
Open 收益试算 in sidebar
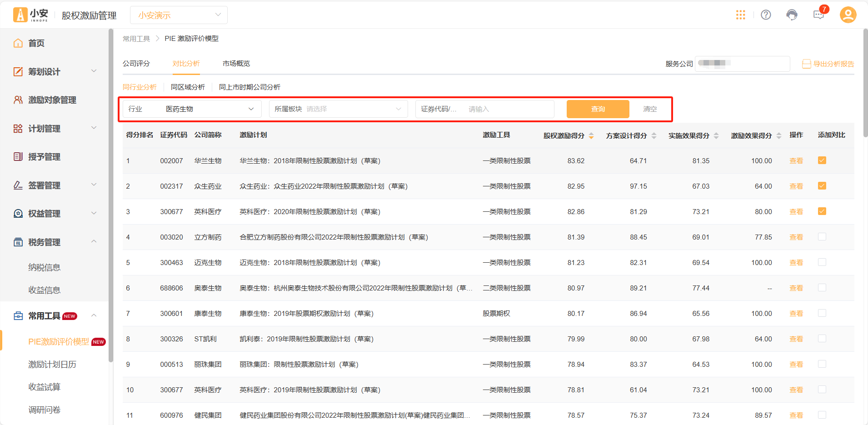tap(45, 387)
